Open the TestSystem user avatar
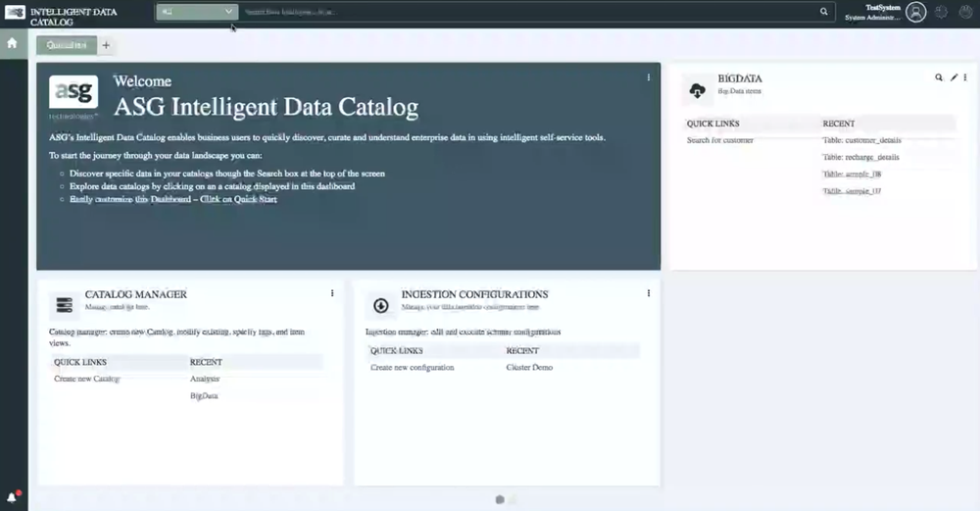Screen dimensions: 980x511 [915, 12]
